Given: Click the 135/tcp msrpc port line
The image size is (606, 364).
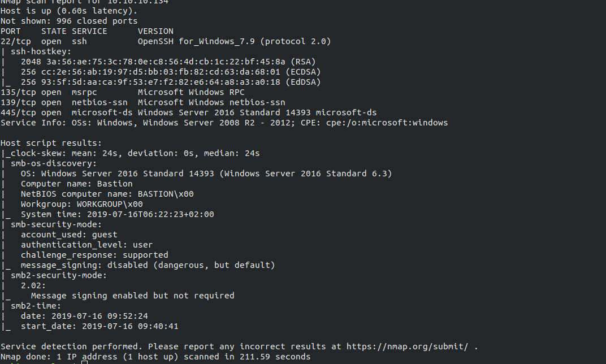Looking at the screenshot, I should pos(123,92).
